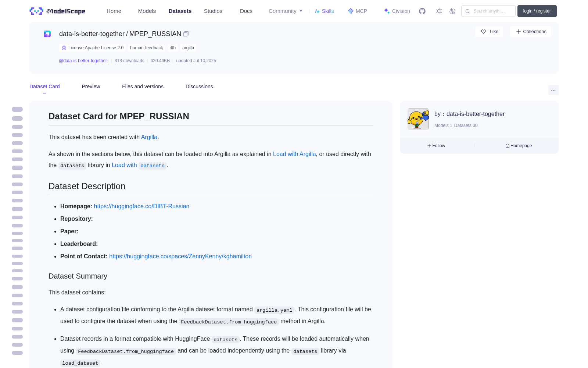The width and height of the screenshot is (588, 368).
Task: Open the Datasets nav item
Action: click(180, 11)
